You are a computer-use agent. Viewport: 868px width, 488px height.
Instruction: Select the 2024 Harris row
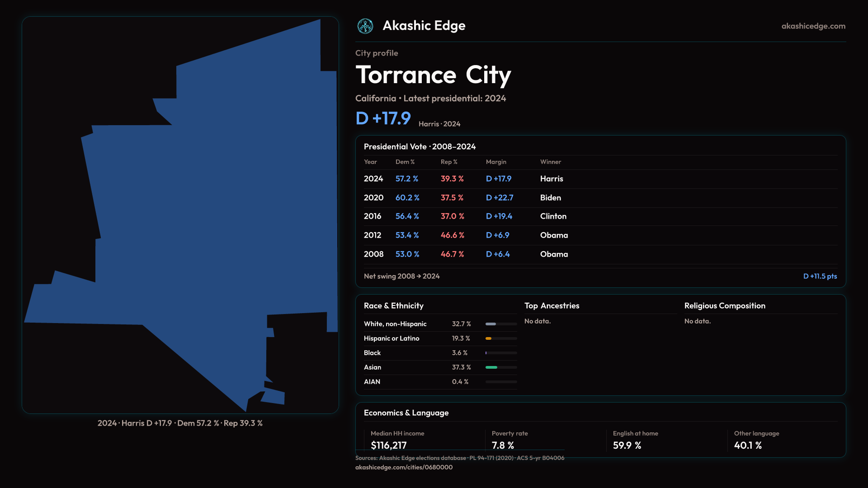[466, 179]
